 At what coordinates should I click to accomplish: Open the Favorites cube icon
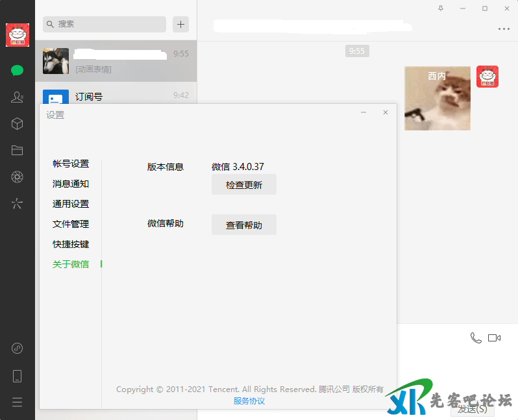click(18, 124)
